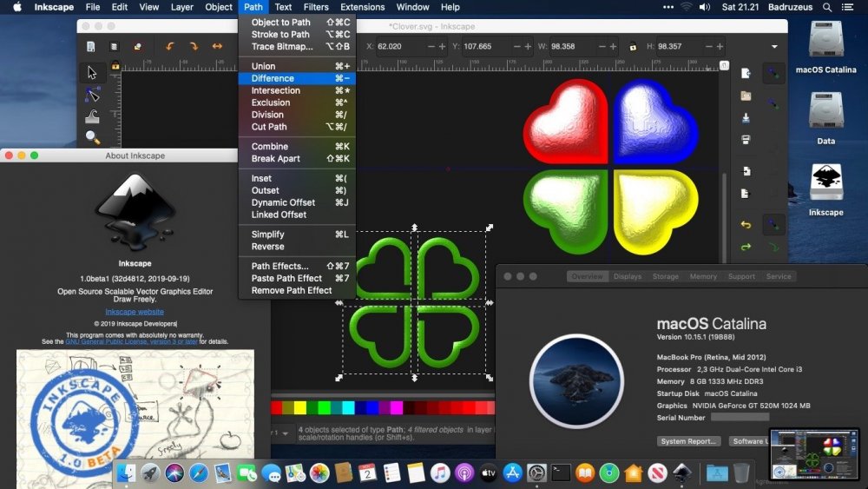Screen dimensions: 868x489
Task: Click the Wi-Fi icon in menu bar
Action: [x=687, y=7]
